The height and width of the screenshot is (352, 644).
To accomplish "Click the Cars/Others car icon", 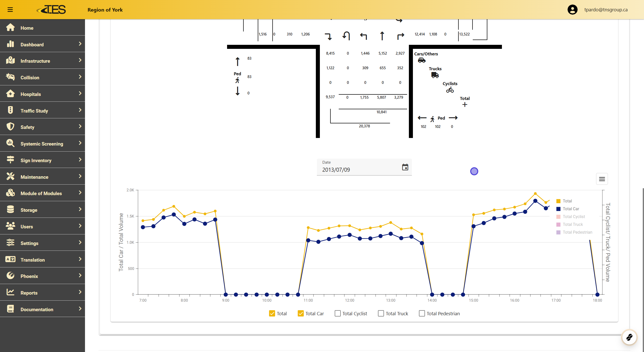I will click(421, 60).
